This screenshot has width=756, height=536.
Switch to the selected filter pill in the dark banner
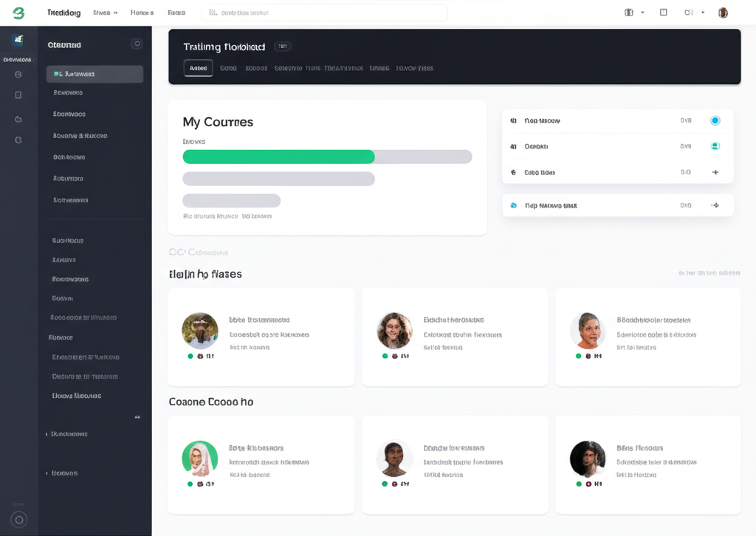click(x=198, y=68)
